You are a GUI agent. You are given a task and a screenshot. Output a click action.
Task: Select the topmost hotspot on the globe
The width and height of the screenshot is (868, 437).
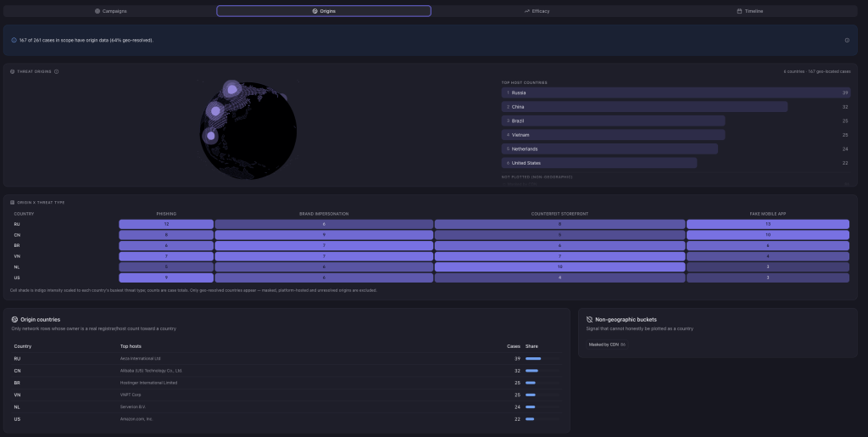coord(232,89)
